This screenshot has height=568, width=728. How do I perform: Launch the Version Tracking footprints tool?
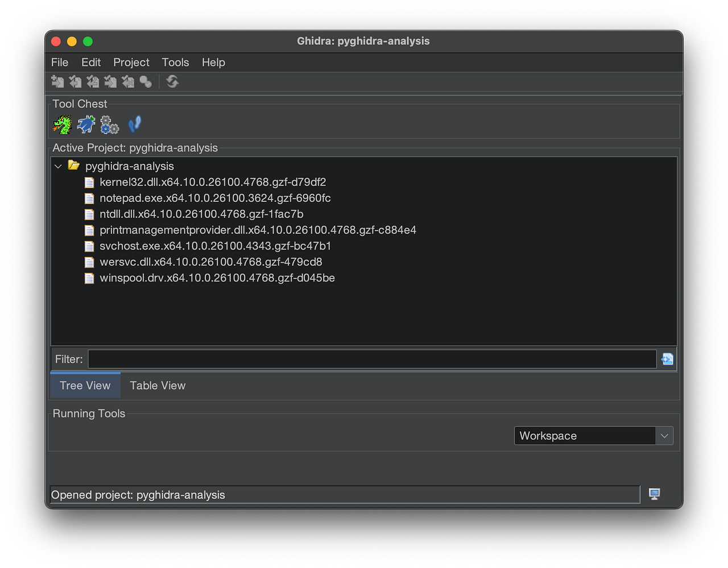(x=134, y=125)
